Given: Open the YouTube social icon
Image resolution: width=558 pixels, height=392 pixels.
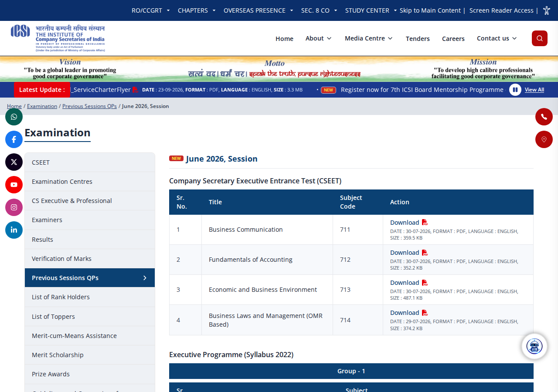Looking at the screenshot, I should click(x=14, y=185).
